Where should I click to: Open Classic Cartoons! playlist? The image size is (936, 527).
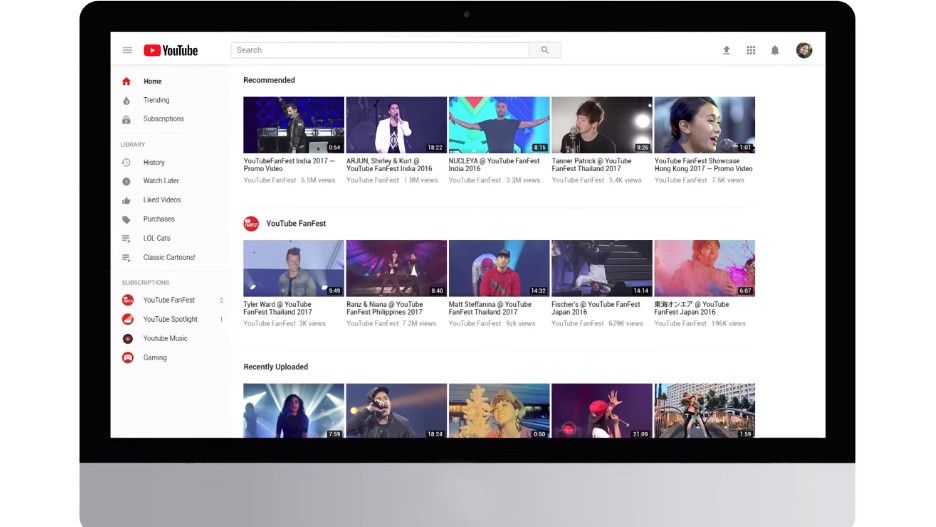pos(171,257)
